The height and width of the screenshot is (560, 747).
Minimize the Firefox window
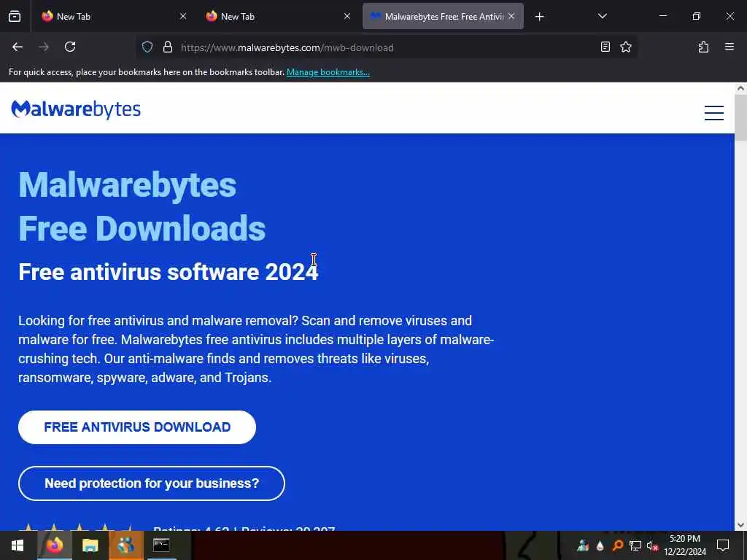(x=662, y=16)
